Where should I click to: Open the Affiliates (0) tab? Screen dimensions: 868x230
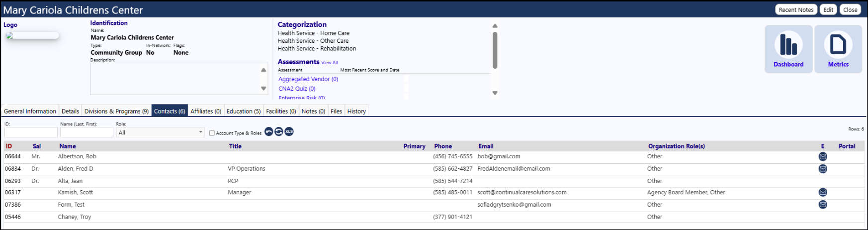(x=206, y=111)
